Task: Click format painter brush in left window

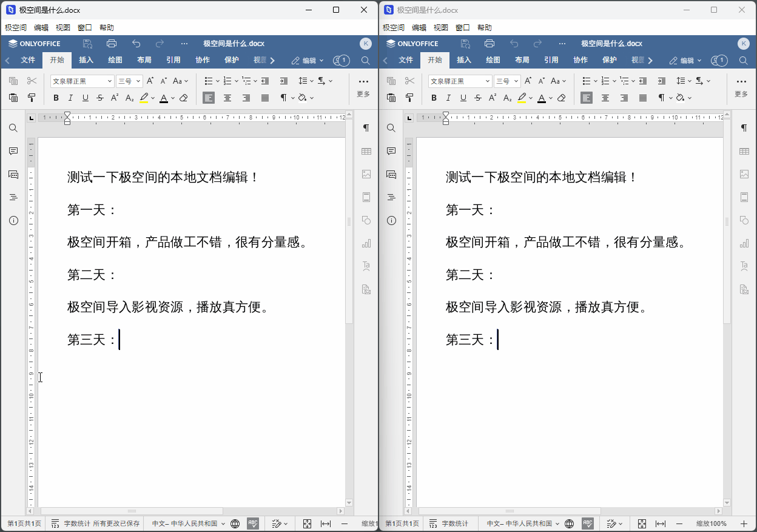Action: pyautogui.click(x=32, y=98)
